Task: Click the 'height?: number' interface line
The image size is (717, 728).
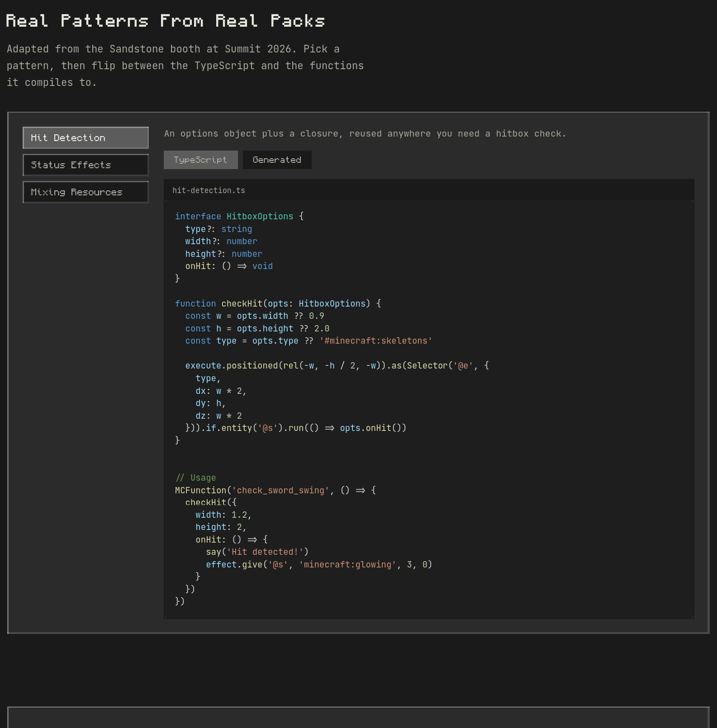Action: coord(224,254)
